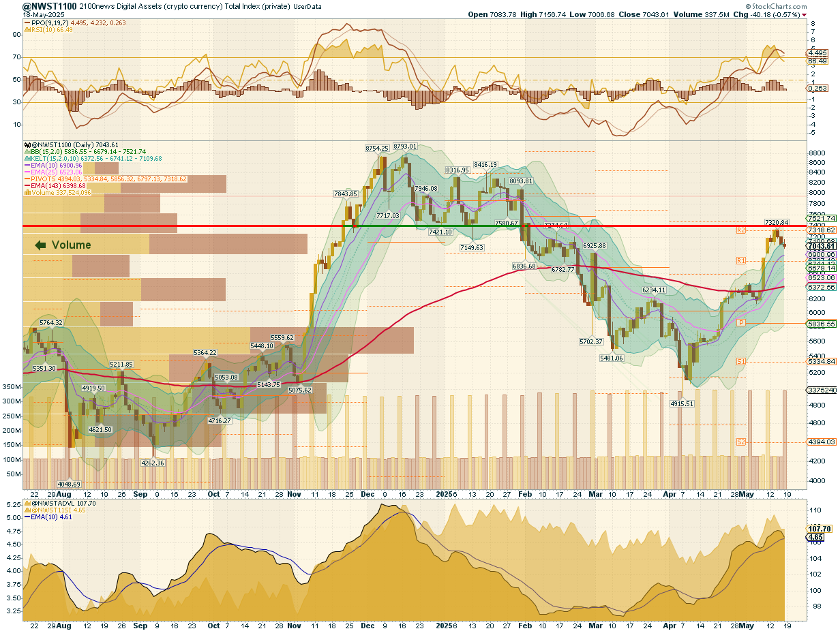The width and height of the screenshot is (840, 631).
Task: Click the S2 pivot marker
Action: click(x=740, y=442)
